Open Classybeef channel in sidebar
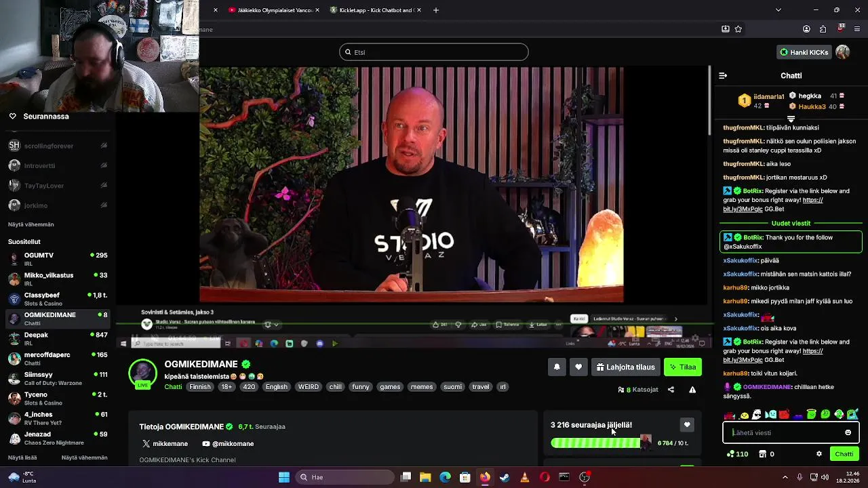 coord(58,299)
